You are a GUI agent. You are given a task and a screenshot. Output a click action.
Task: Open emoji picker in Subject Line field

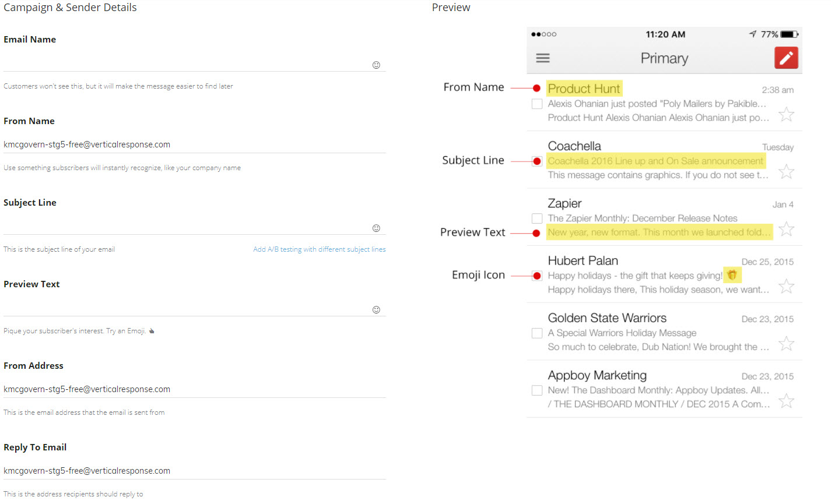tap(376, 228)
